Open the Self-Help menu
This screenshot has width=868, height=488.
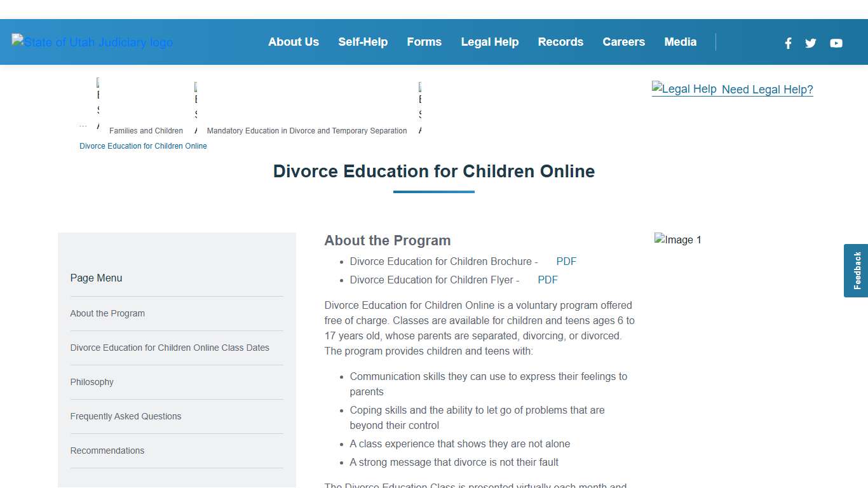363,42
